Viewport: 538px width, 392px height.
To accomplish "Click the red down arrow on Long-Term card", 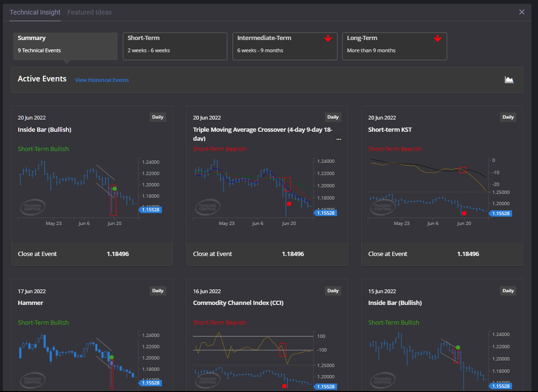I will pyautogui.click(x=438, y=38).
